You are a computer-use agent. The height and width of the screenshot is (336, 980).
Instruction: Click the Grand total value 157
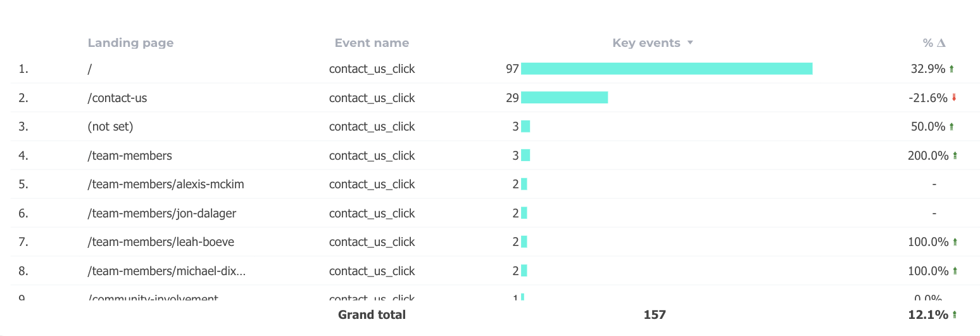click(655, 315)
